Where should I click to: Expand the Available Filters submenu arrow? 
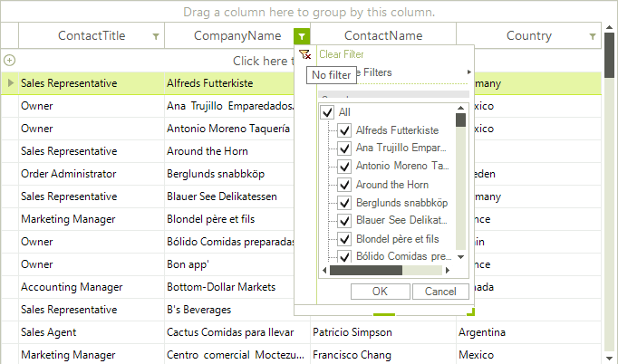coord(469,72)
